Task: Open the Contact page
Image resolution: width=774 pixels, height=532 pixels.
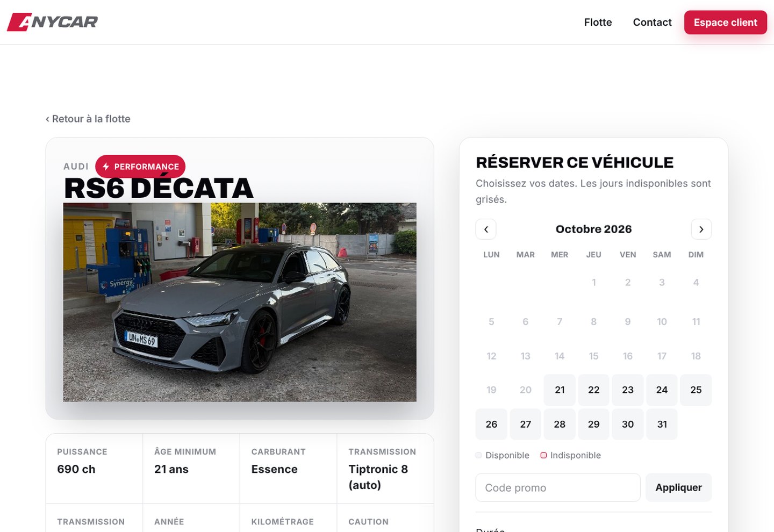Action: point(652,22)
